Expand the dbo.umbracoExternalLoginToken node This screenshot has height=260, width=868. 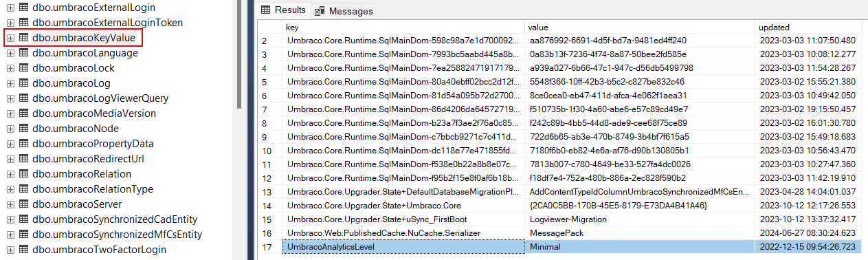point(10,23)
